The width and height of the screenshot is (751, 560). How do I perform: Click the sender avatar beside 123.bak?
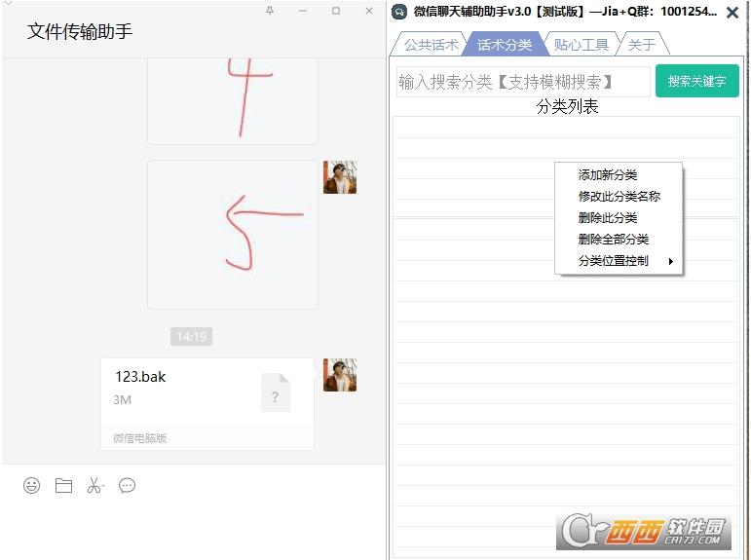pos(340,375)
